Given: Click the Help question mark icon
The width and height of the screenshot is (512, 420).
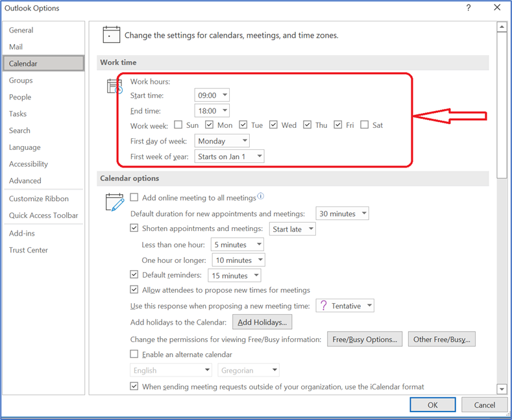Looking at the screenshot, I should click(469, 8).
